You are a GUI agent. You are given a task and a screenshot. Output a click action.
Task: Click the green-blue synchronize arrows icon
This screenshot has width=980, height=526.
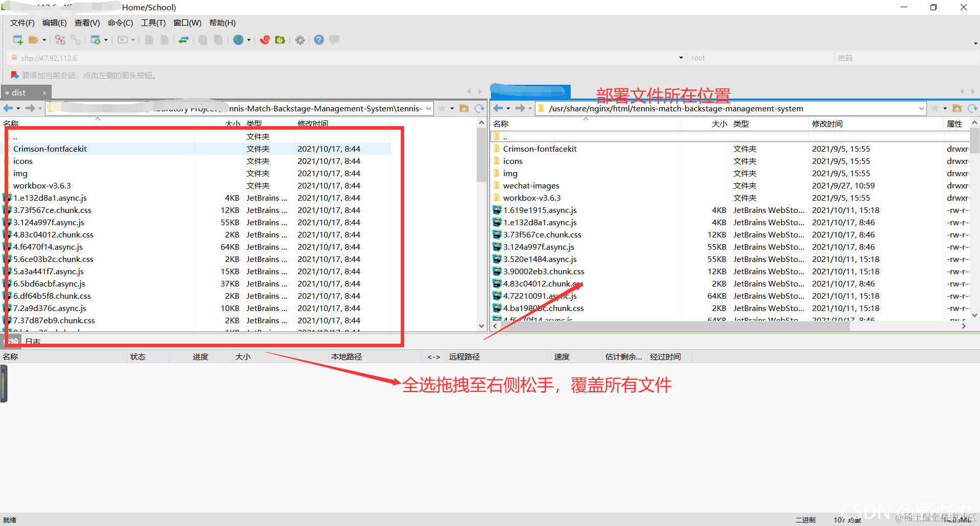point(184,40)
